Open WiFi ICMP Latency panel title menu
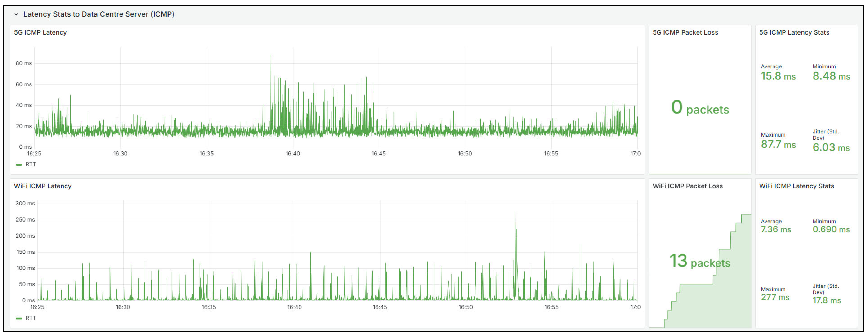The width and height of the screenshot is (868, 335). [x=43, y=186]
